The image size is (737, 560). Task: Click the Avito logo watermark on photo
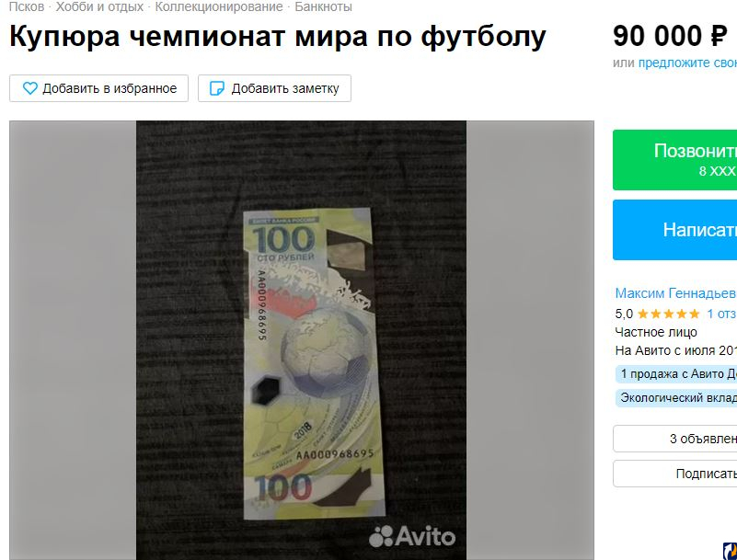tap(412, 536)
